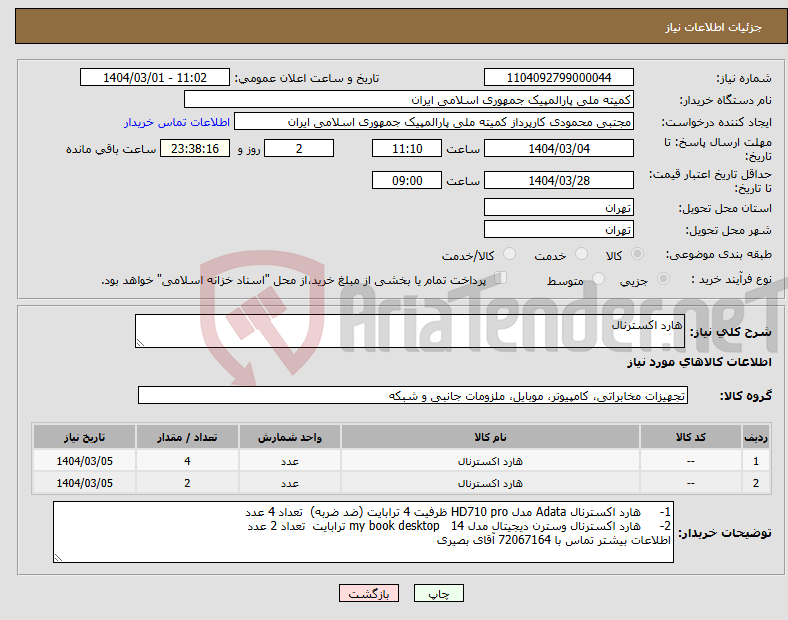Screen dimensions: 788x620
Task: Click the announcement date field 1404/03/01 - 11:02
Action: (x=155, y=77)
